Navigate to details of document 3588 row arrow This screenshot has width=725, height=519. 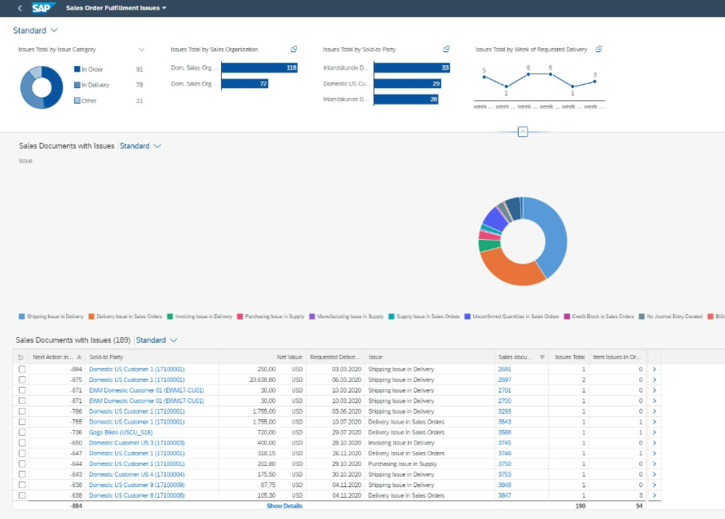coord(654,432)
